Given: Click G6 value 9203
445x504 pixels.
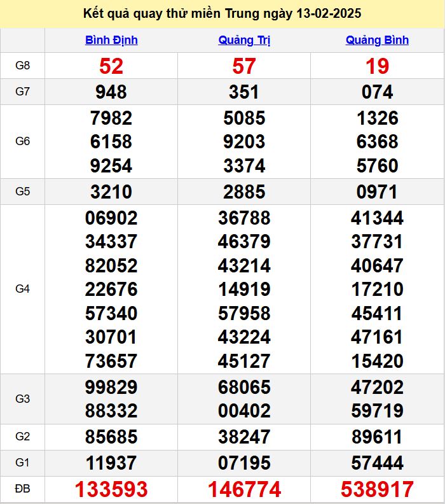Looking at the screenshot, I should point(244,142).
